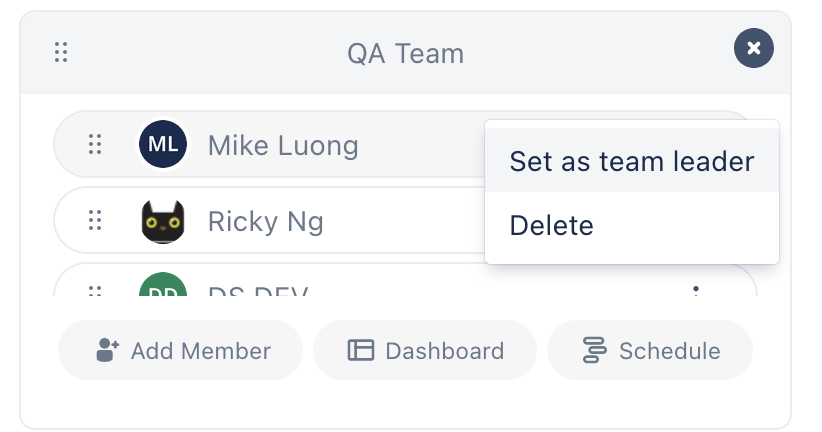Viewport: 822px width, 432px height.
Task: Select the Mike Luong member name
Action: point(283,146)
